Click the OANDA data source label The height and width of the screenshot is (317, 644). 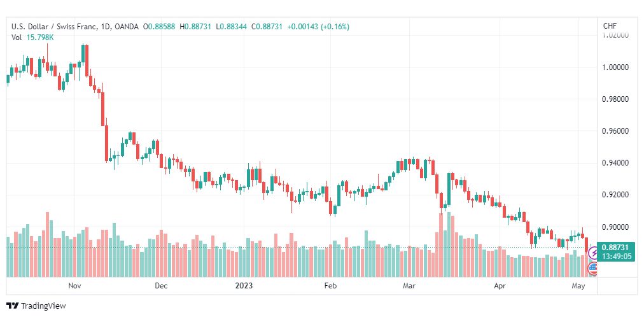(125, 27)
